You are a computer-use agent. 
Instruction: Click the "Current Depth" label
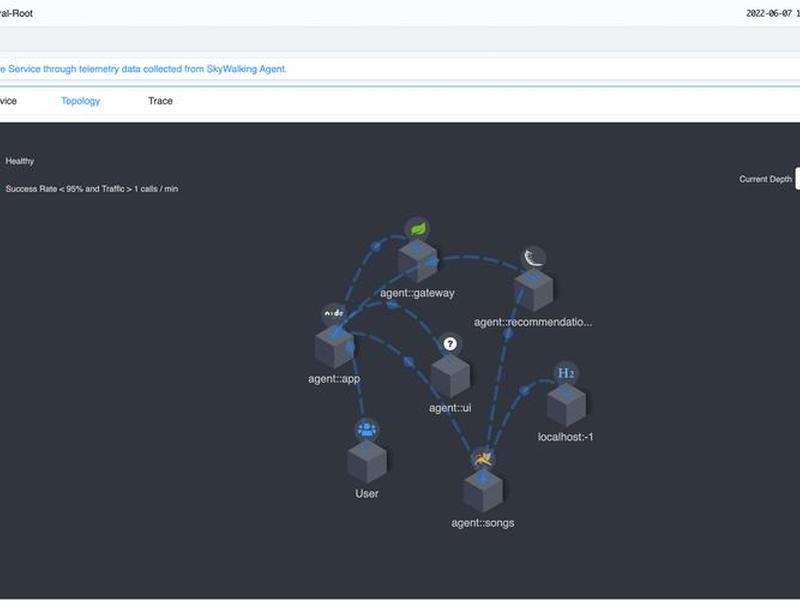[x=765, y=179]
